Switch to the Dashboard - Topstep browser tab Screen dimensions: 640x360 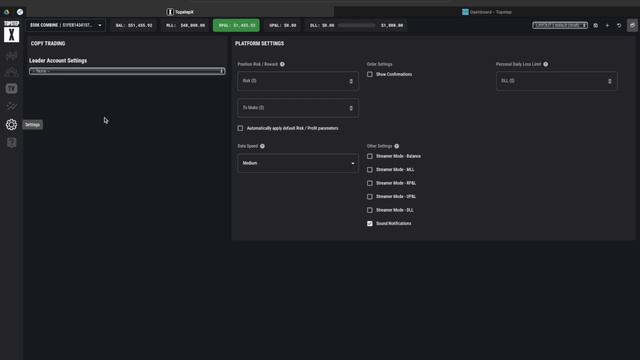click(x=487, y=12)
